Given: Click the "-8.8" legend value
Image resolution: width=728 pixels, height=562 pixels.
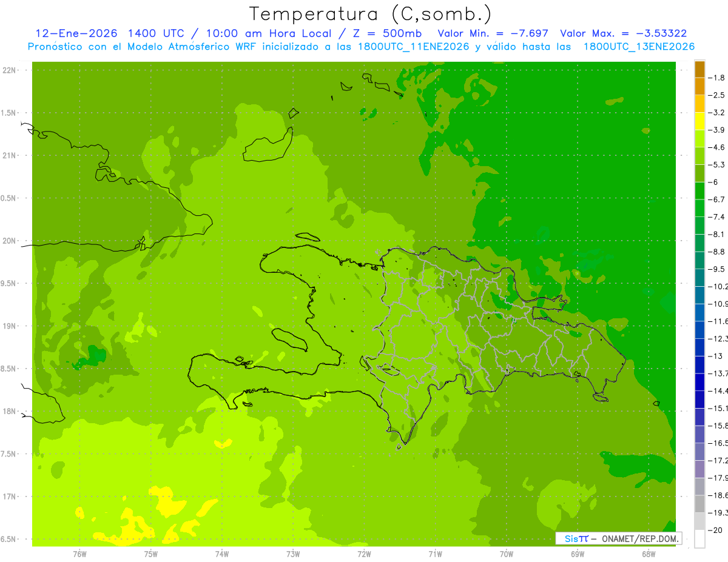Looking at the screenshot, I should (x=718, y=252).
